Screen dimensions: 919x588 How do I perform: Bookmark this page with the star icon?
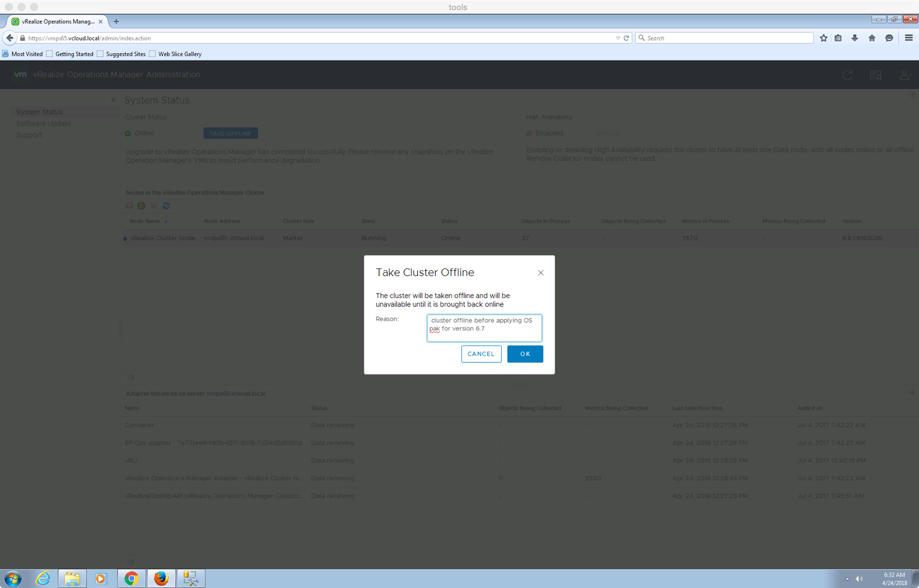(823, 38)
